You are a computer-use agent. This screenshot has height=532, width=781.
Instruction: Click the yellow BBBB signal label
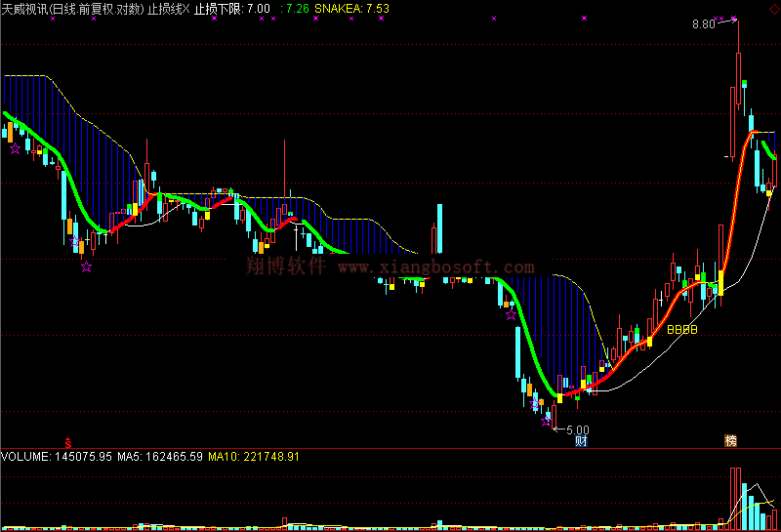[681, 329]
